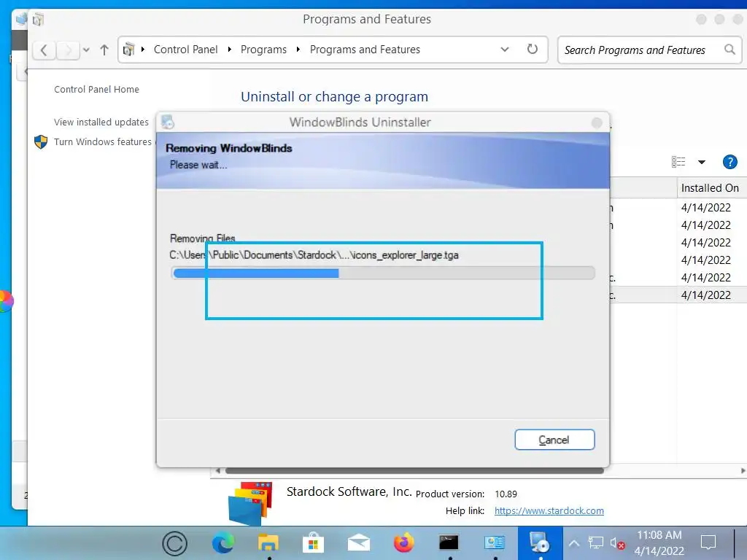Expand the address bar history dropdown

click(x=505, y=50)
